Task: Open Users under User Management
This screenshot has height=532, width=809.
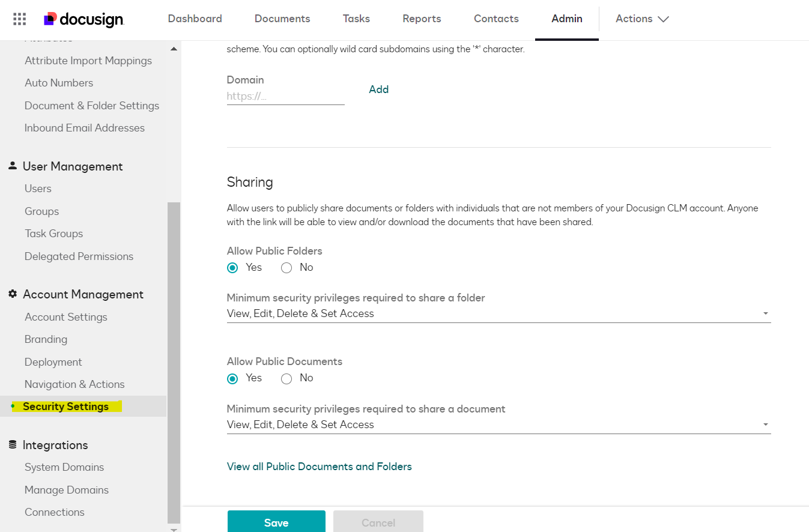Action: click(x=38, y=188)
